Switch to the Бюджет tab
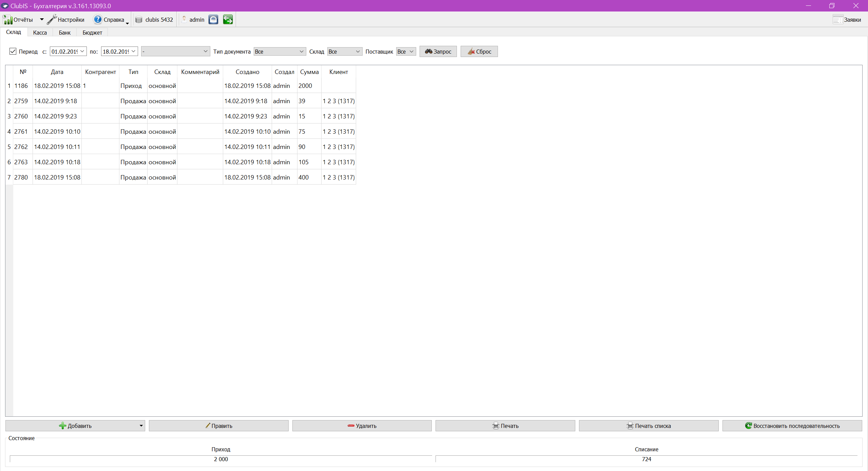 coord(92,32)
